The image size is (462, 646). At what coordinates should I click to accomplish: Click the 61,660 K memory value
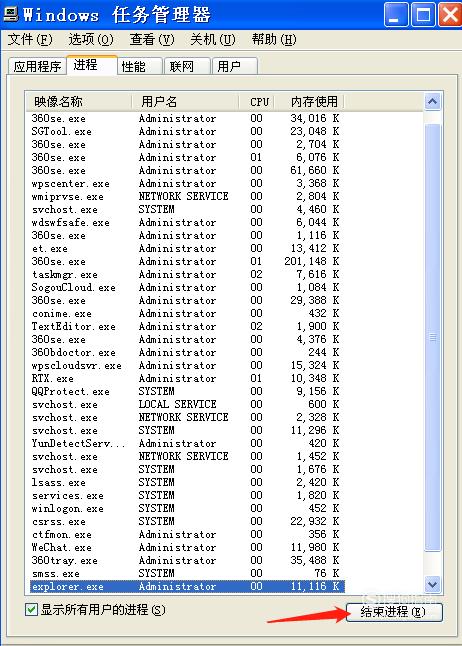314,170
